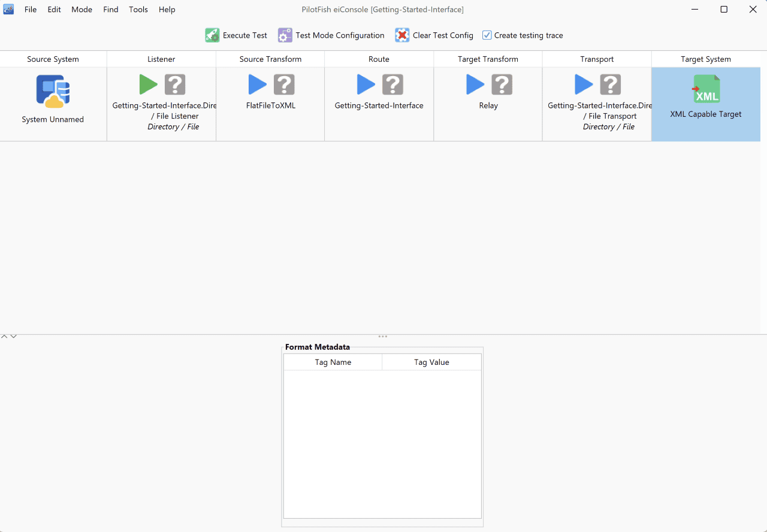
Task: Open the Help menu
Action: 167,10
